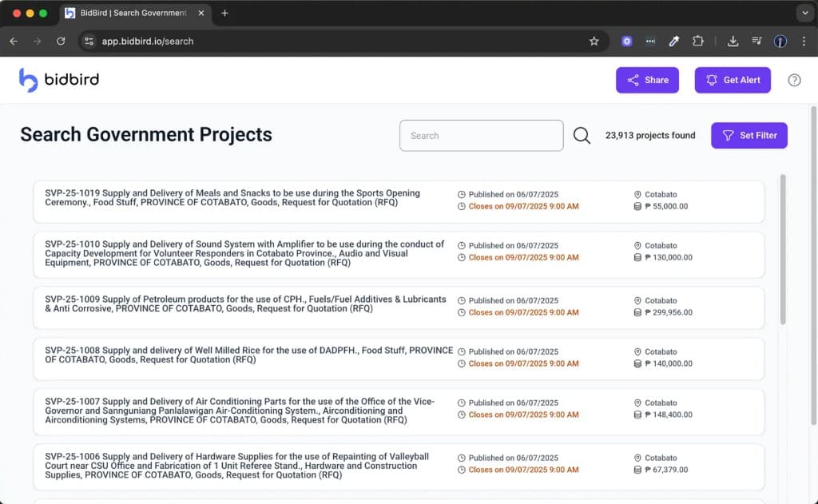
Task: Click the bookmark star in the address bar
Action: pyautogui.click(x=594, y=41)
